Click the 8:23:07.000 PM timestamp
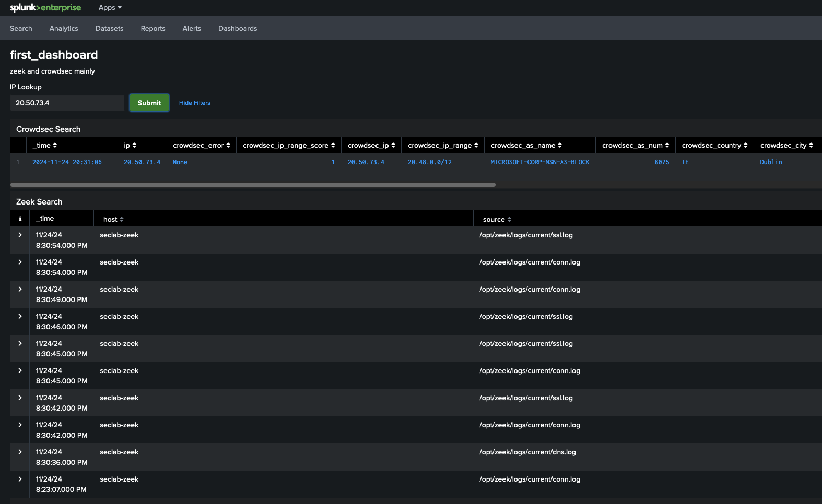Viewport: 822px width, 504px height. click(x=61, y=489)
